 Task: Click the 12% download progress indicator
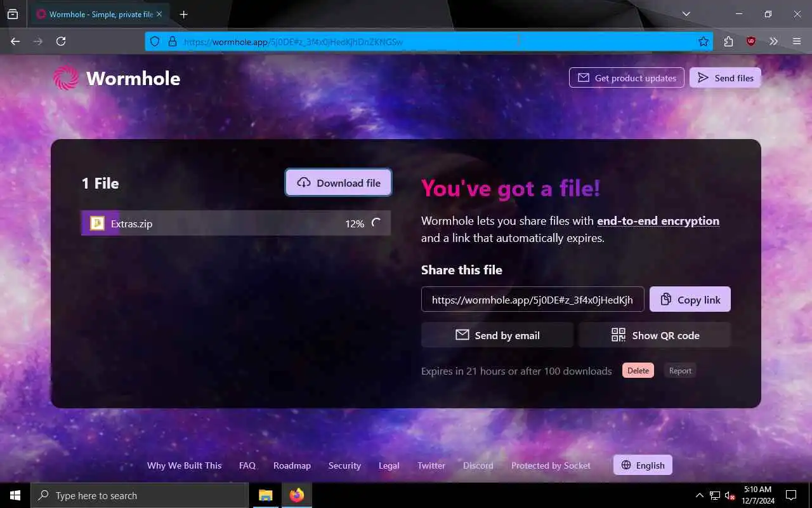tap(355, 224)
